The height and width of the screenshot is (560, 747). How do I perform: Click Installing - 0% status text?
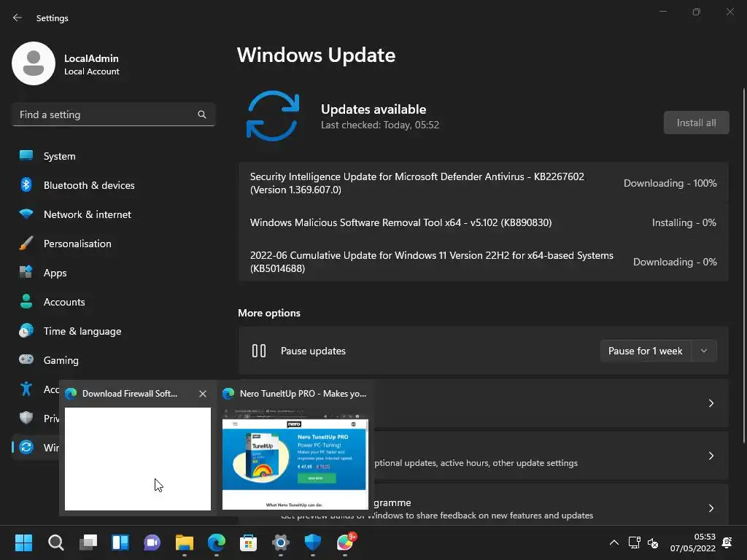684,223
